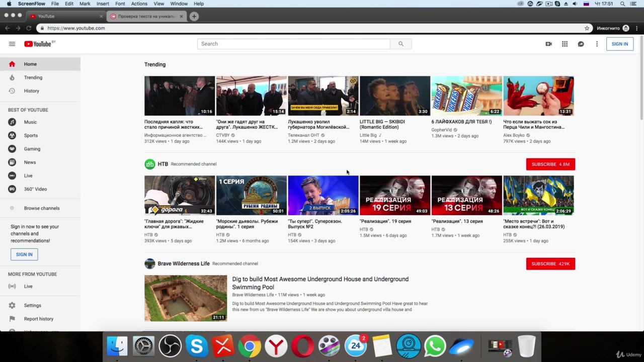Open the underground pool video thumbnail

pos(186,298)
